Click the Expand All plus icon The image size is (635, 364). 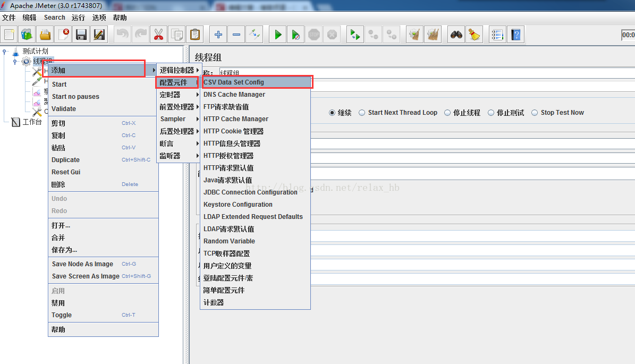click(x=218, y=35)
